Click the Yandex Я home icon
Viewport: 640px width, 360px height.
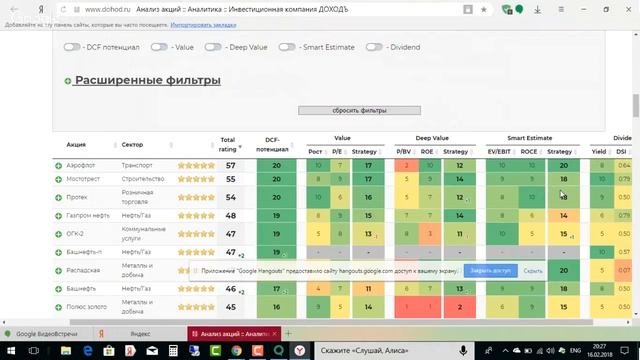[x=41, y=9]
